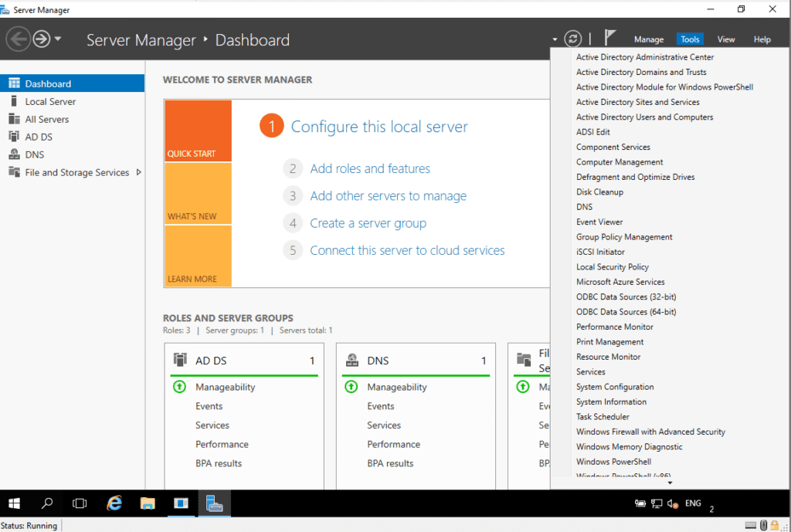Click the network tray icon
The height and width of the screenshot is (532, 791).
tap(657, 503)
